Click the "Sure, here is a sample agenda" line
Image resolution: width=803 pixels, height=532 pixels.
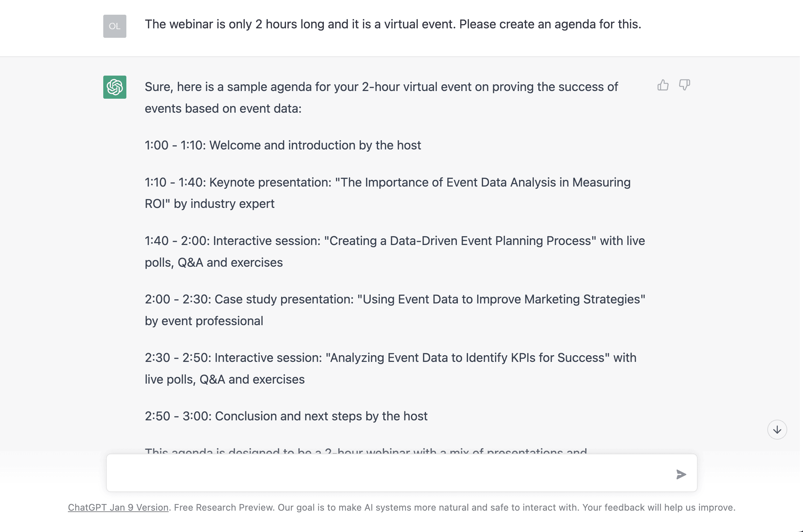(381, 87)
